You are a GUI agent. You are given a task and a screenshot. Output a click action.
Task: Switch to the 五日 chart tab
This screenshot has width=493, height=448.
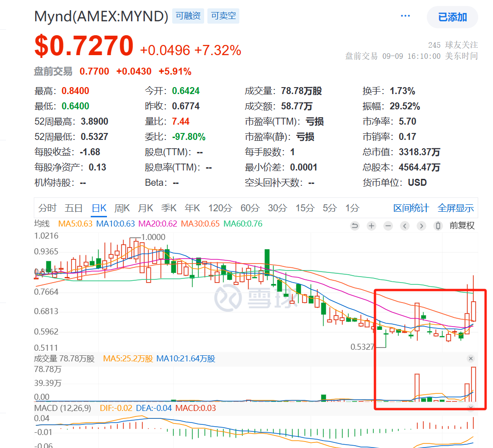74,208
